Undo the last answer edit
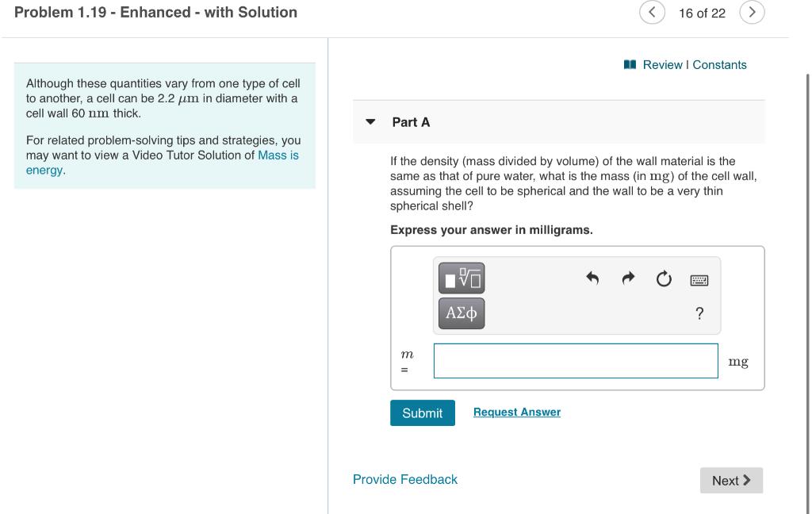Viewport: 812px width, 514px height. [592, 278]
